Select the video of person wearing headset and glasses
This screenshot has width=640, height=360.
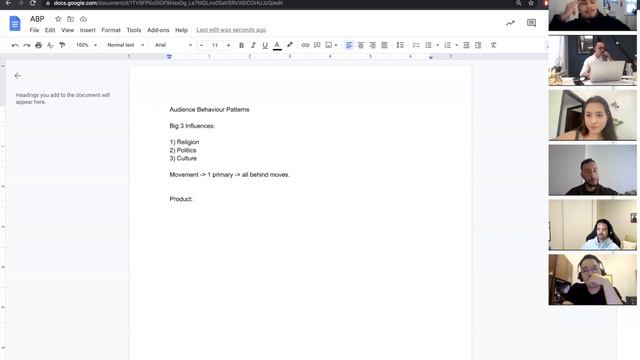tap(592, 280)
